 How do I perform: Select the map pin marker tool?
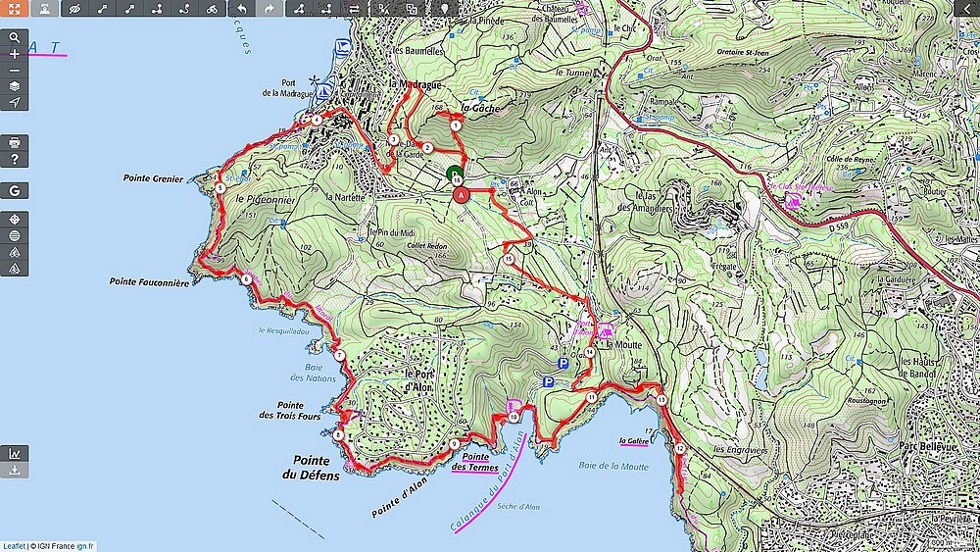(x=444, y=8)
